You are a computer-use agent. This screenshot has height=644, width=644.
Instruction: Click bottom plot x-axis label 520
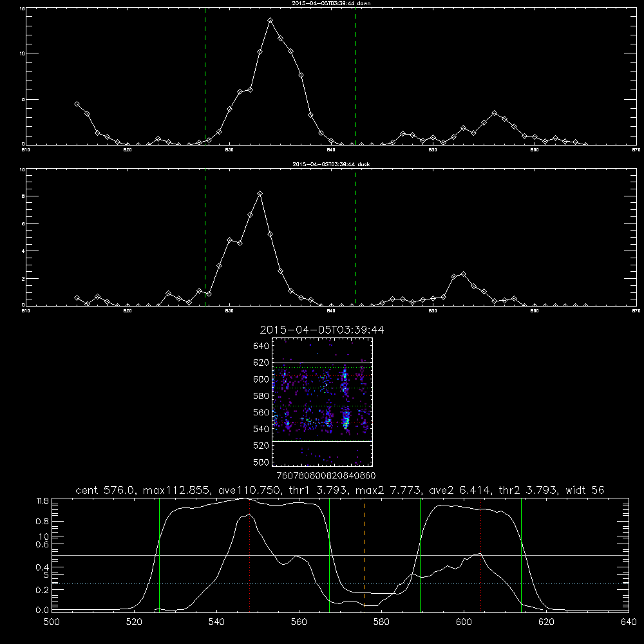pos(134,622)
